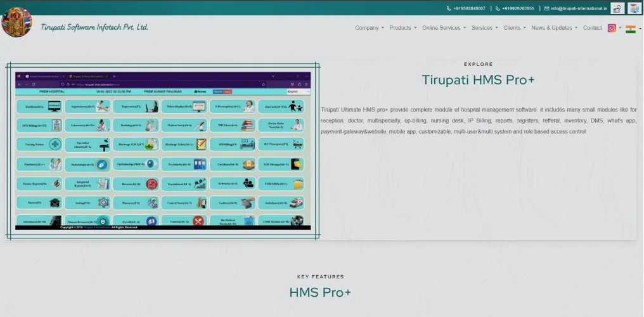
Task: Open the IPD Files tile in HMS preview
Action: pyautogui.click(x=233, y=126)
